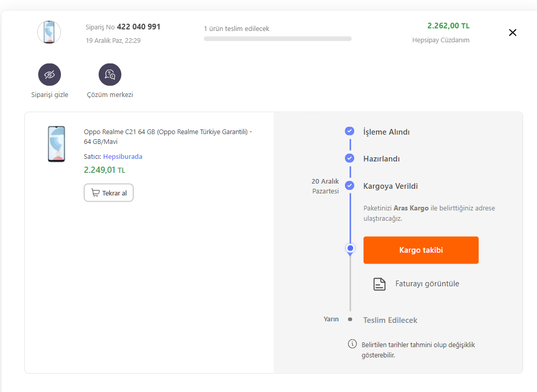This screenshot has height=392, width=537.
Task: Close the order details dialog
Action: pyautogui.click(x=513, y=32)
